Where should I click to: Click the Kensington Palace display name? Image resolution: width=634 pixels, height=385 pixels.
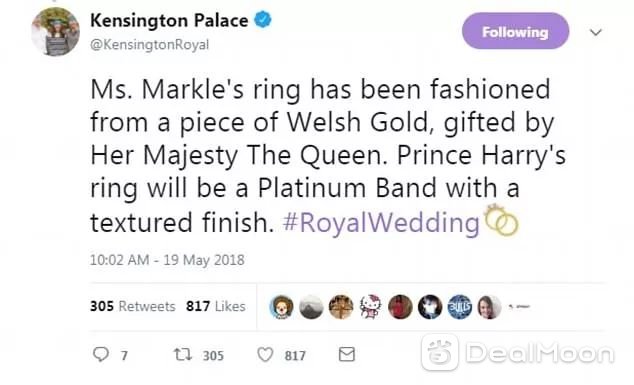pyautogui.click(x=169, y=20)
